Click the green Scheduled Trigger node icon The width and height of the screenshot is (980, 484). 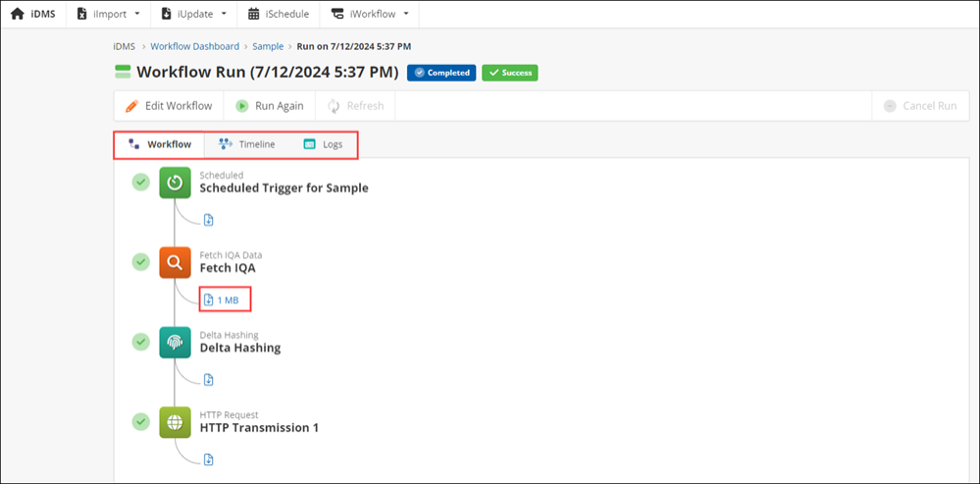pos(175,183)
